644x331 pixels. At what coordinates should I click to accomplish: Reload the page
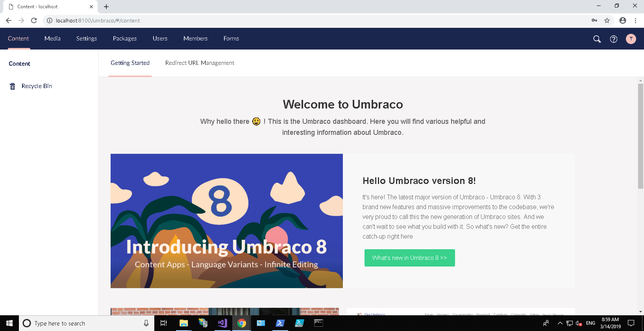coord(34,20)
